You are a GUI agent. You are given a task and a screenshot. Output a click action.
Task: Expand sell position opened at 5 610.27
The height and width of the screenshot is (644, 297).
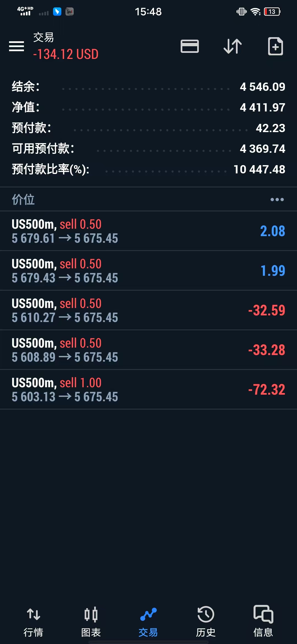tap(148, 310)
